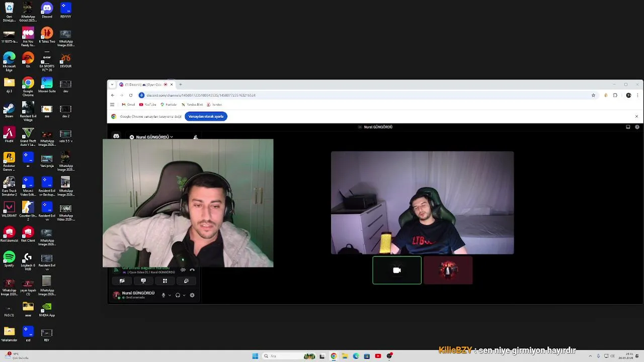
Task: Launch Microsoft Edge from desktop
Action: (x=9, y=61)
